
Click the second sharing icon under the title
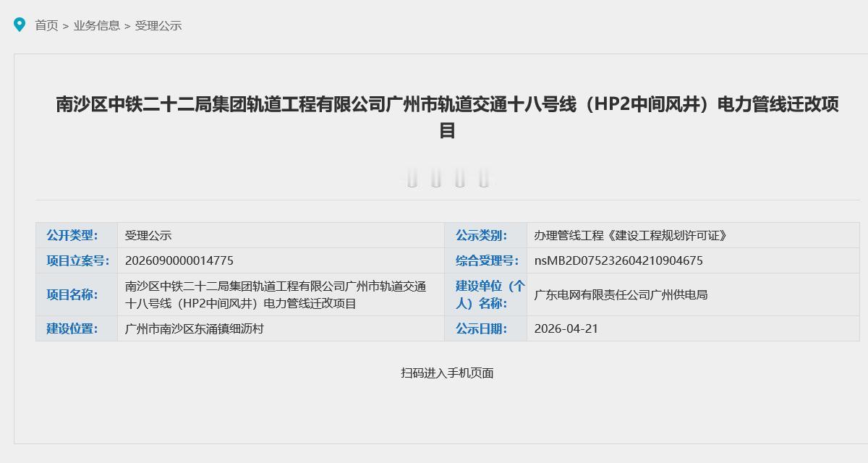[436, 176]
